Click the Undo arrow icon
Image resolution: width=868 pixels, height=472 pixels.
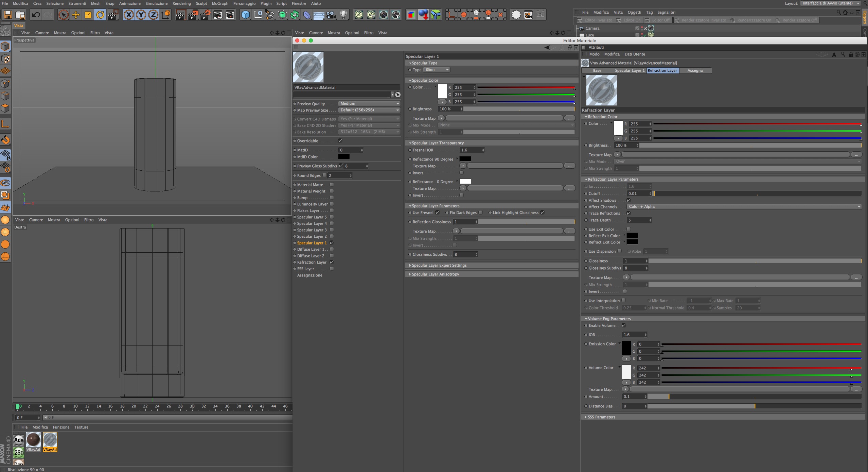pyautogui.click(x=36, y=15)
